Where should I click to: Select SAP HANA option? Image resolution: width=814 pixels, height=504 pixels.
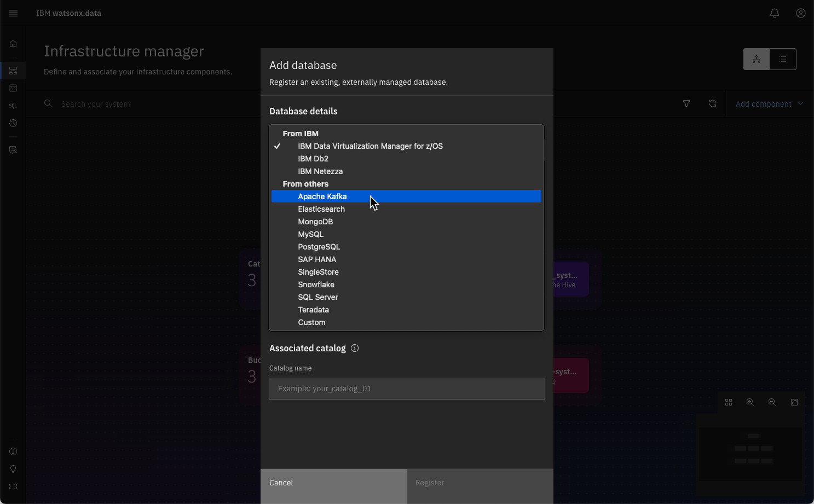[x=406, y=259]
